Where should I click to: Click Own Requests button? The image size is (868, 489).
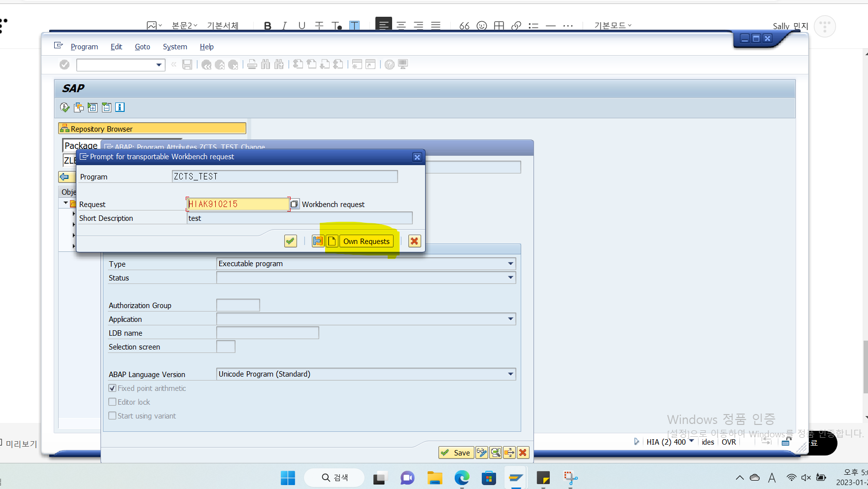coord(367,241)
